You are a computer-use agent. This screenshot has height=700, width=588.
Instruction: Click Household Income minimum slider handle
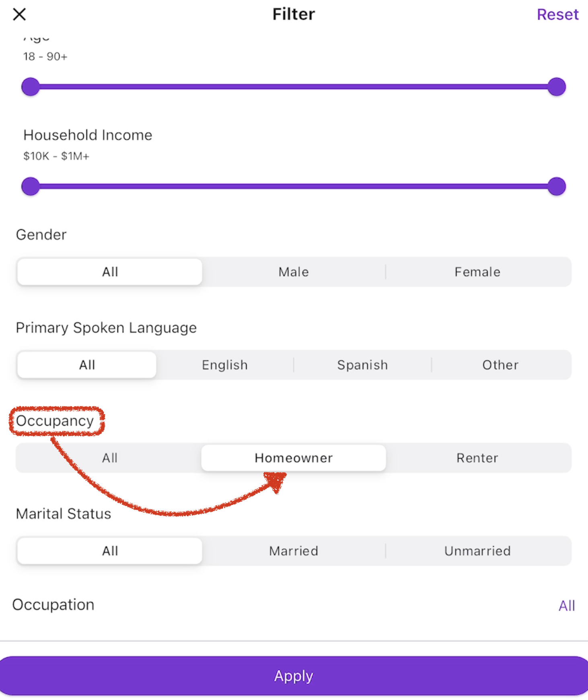coord(31,186)
